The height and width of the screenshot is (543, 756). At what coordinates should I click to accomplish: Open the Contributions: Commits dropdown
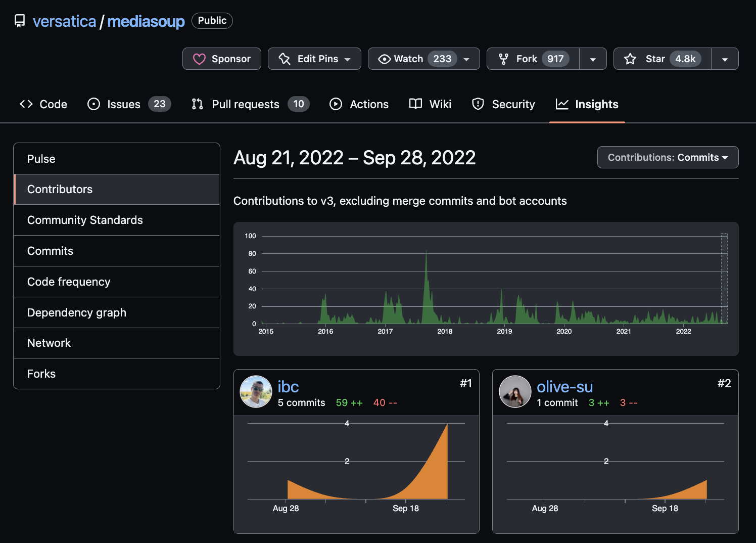[668, 157]
